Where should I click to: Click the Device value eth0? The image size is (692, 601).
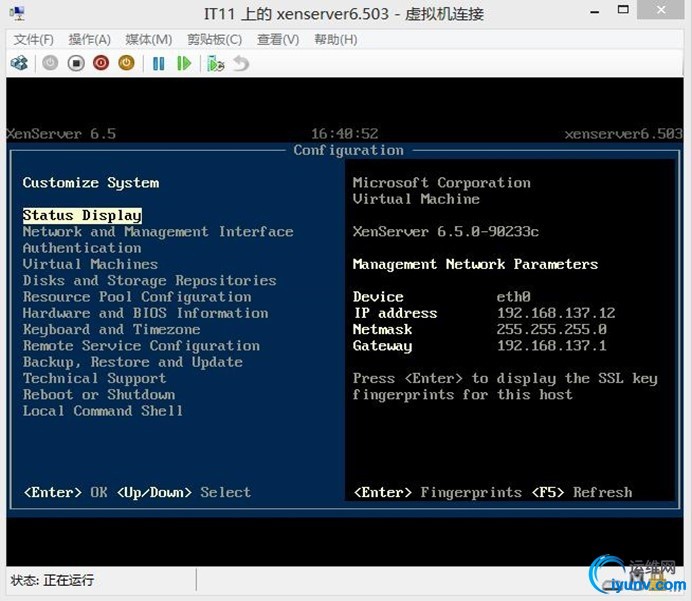click(x=514, y=297)
